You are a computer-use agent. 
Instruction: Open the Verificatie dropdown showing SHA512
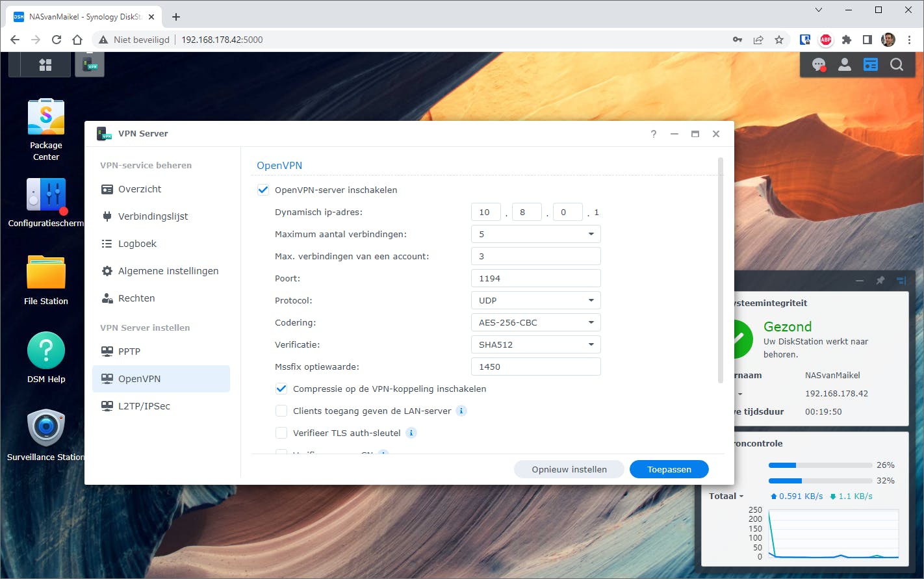point(536,344)
